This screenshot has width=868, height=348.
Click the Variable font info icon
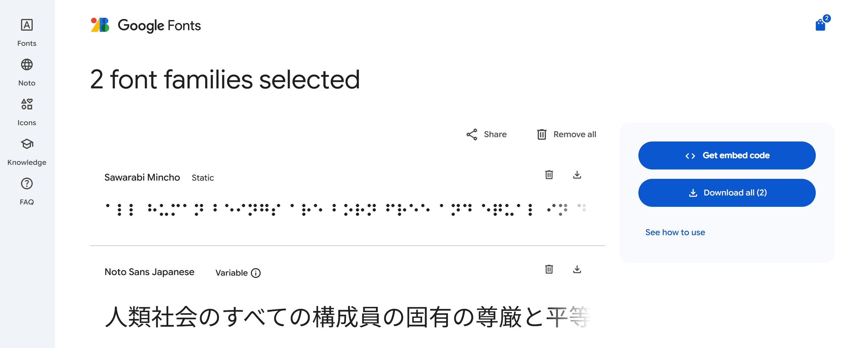[x=256, y=273]
